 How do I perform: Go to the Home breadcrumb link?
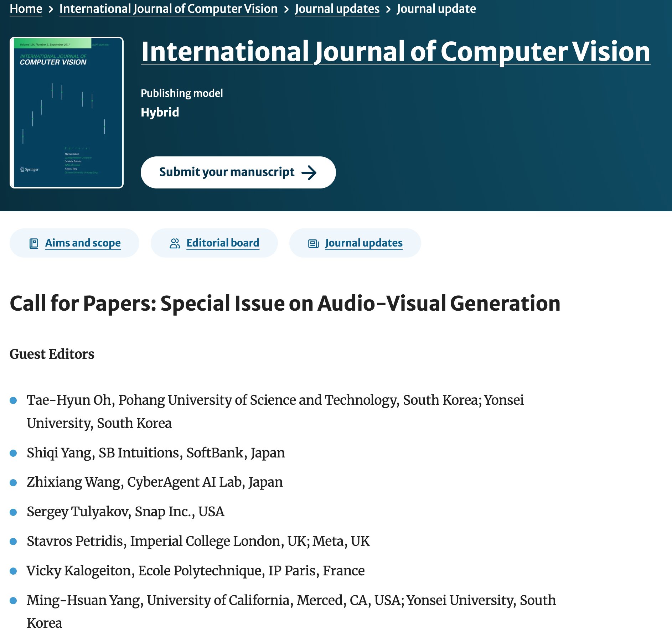click(26, 9)
